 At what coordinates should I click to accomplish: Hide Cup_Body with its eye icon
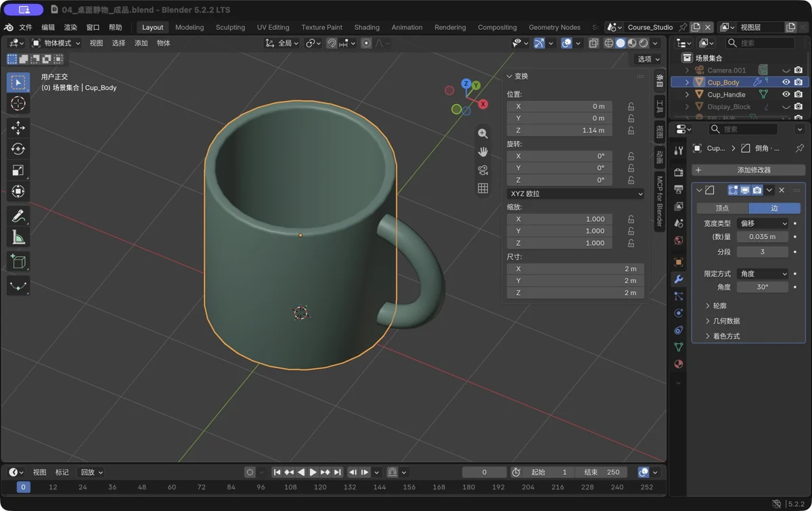[x=786, y=83]
